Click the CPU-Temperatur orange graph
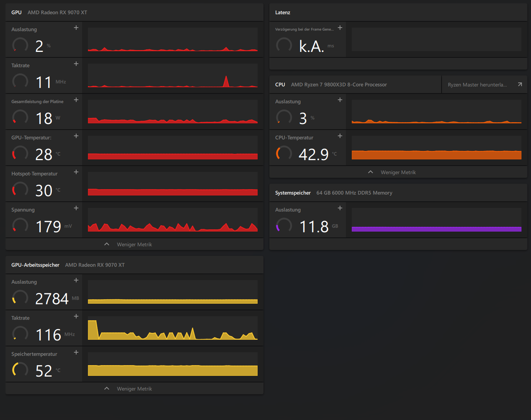Image resolution: width=531 pixels, height=420 pixels. coord(436,148)
